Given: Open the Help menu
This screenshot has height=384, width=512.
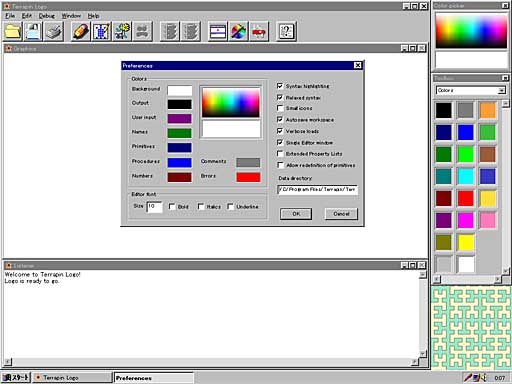Looking at the screenshot, I should (x=93, y=16).
